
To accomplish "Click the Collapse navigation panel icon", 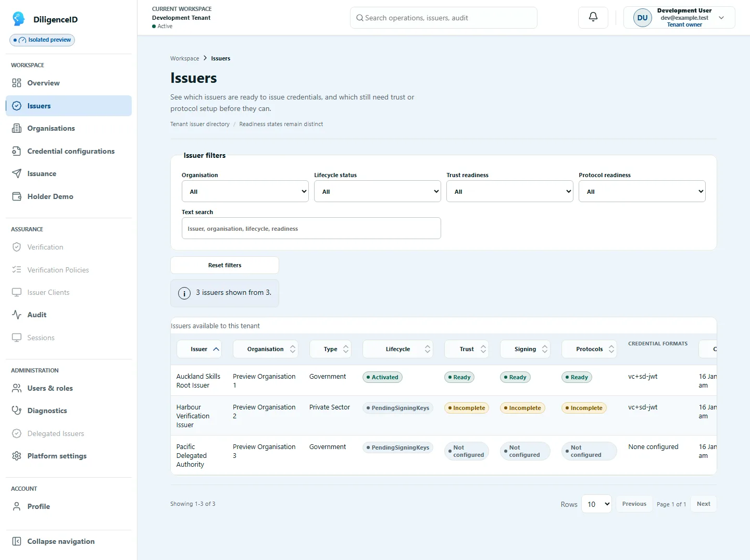I will click(17, 541).
